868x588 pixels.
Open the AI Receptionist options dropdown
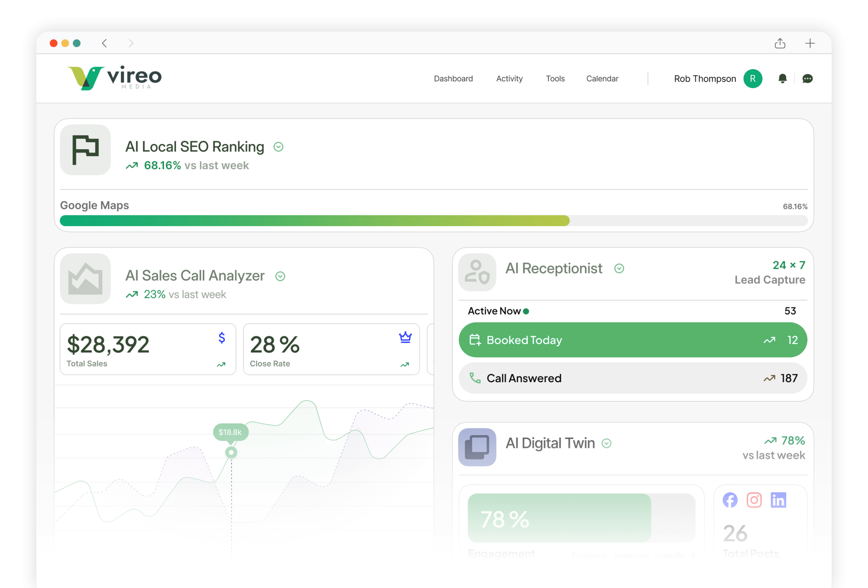coord(619,268)
